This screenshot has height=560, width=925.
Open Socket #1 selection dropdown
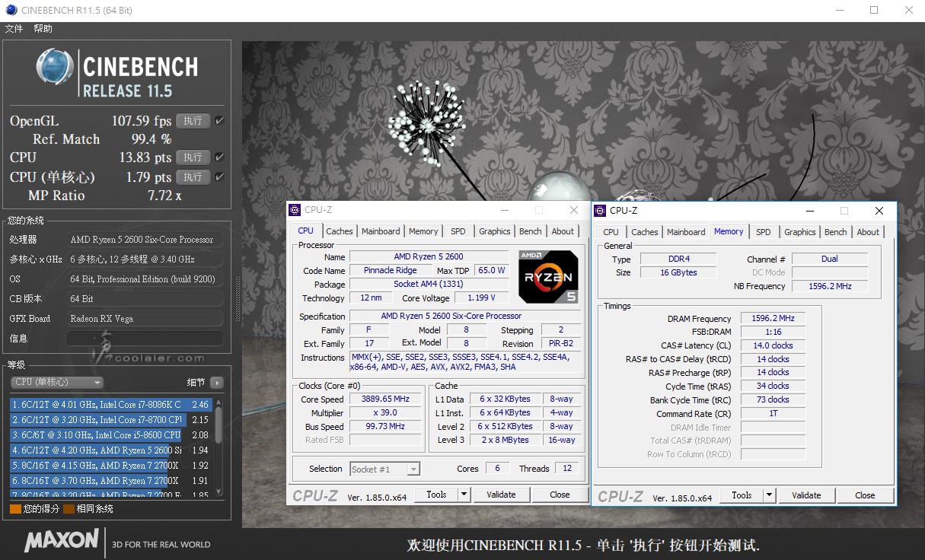384,469
